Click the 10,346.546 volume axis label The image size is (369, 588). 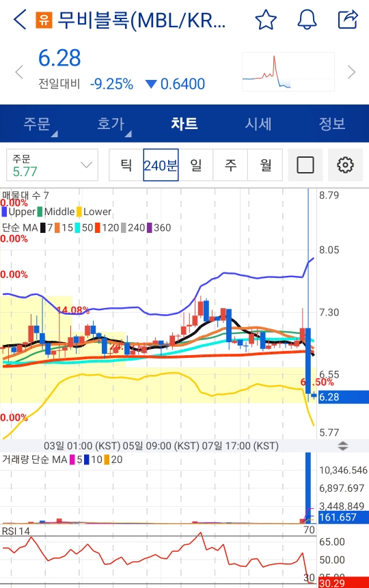pyautogui.click(x=343, y=471)
